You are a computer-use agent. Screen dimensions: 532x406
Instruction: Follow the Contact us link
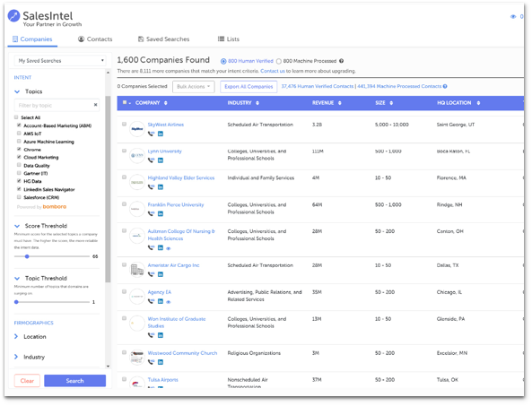click(x=273, y=71)
